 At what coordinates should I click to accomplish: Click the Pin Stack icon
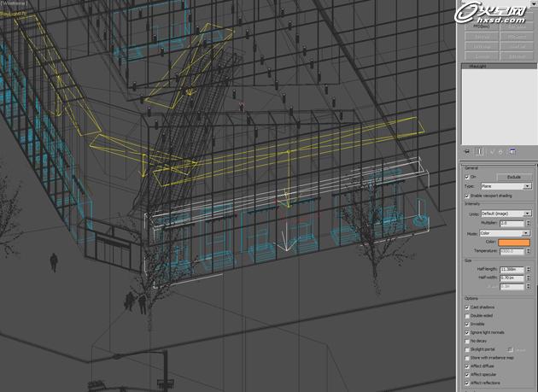point(467,151)
